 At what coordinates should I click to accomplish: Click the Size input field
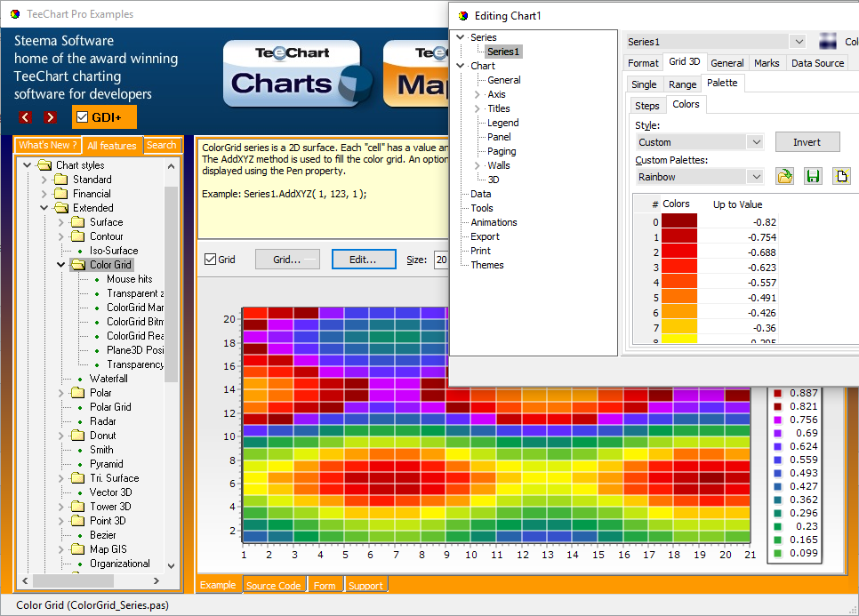tap(442, 260)
